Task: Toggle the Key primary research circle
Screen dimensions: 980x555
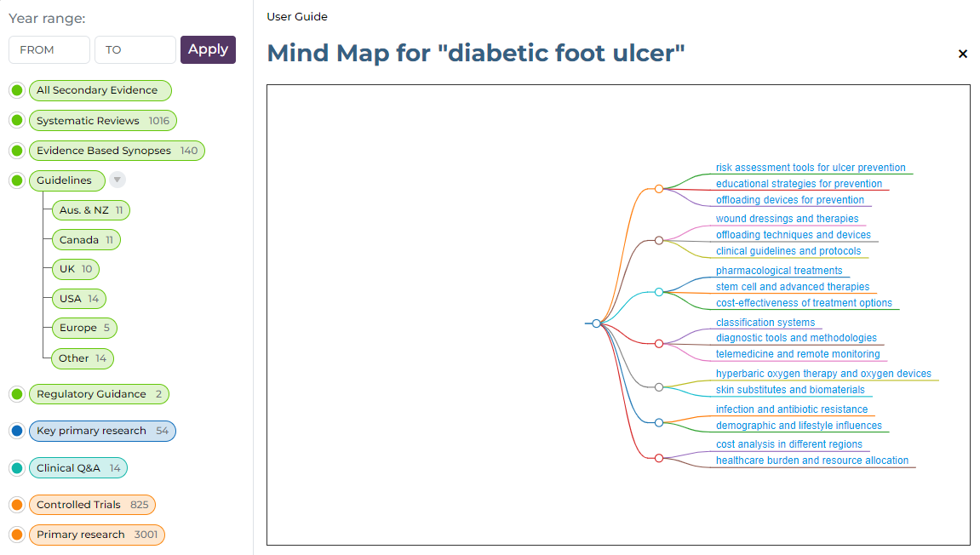Action: (x=17, y=431)
